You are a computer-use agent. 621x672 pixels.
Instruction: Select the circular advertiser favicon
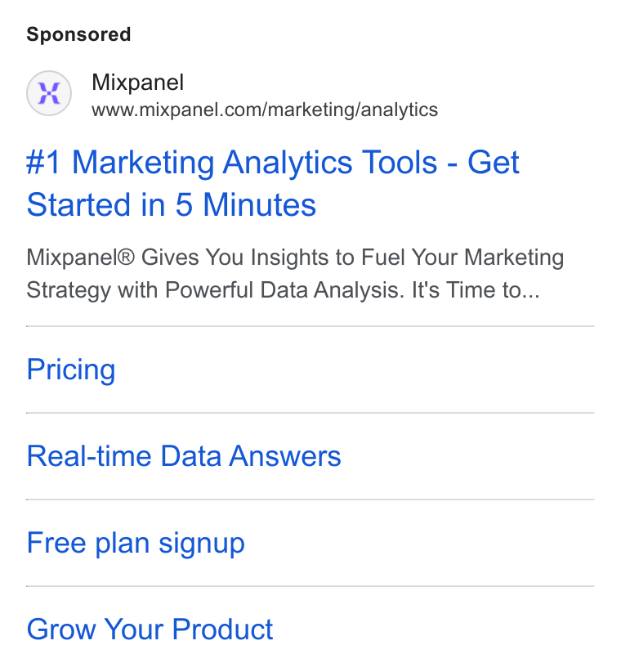(49, 93)
